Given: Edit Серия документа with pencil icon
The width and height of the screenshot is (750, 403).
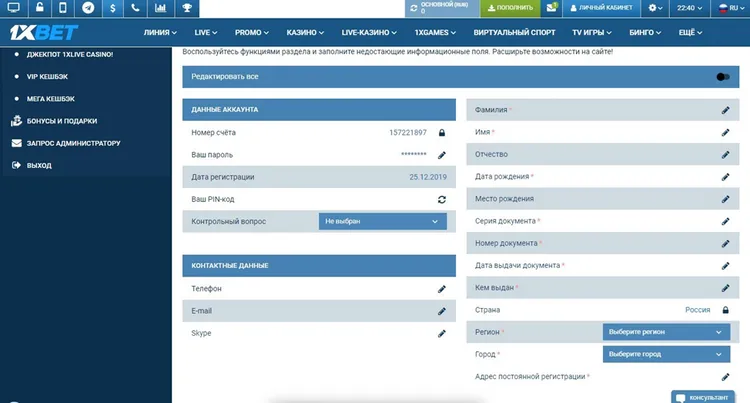Looking at the screenshot, I should pyautogui.click(x=725, y=221).
